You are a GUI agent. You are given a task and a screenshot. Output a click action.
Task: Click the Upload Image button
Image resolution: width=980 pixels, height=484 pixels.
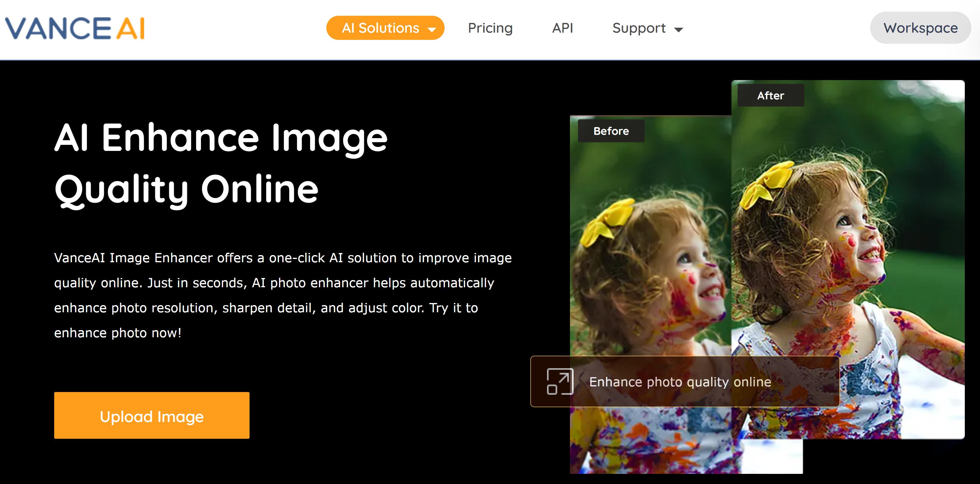152,415
